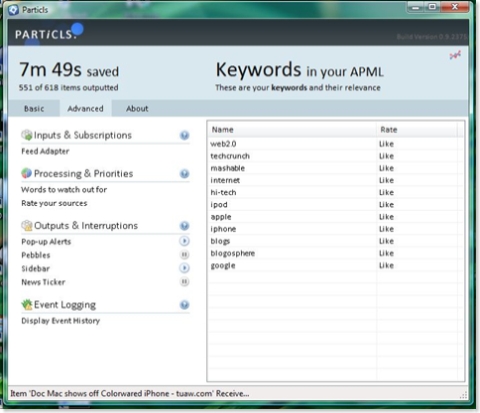Open help for Processing & Priorities

pyautogui.click(x=184, y=174)
